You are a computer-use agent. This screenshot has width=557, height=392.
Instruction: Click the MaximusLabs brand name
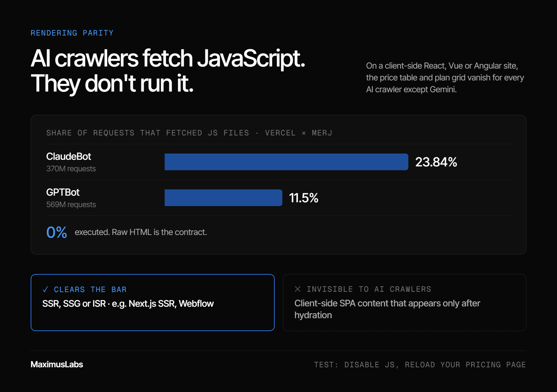pos(57,364)
